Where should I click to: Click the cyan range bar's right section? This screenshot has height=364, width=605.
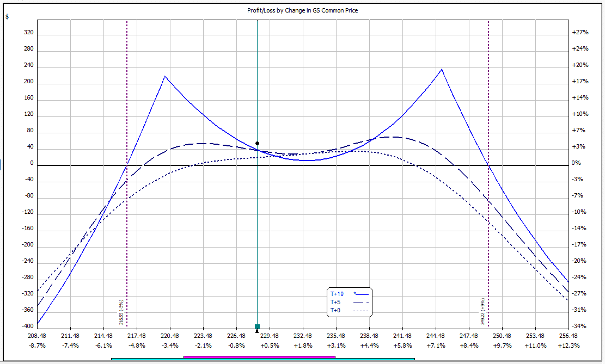coord(375,359)
